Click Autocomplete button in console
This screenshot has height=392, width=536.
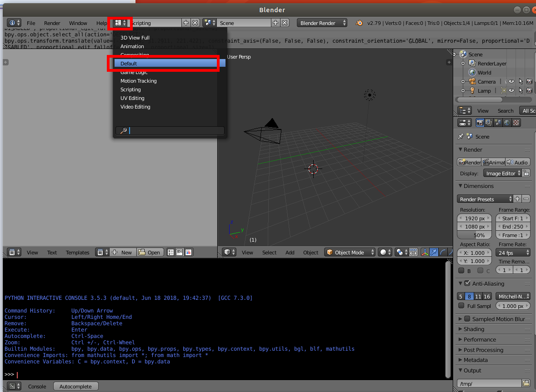pyautogui.click(x=75, y=386)
